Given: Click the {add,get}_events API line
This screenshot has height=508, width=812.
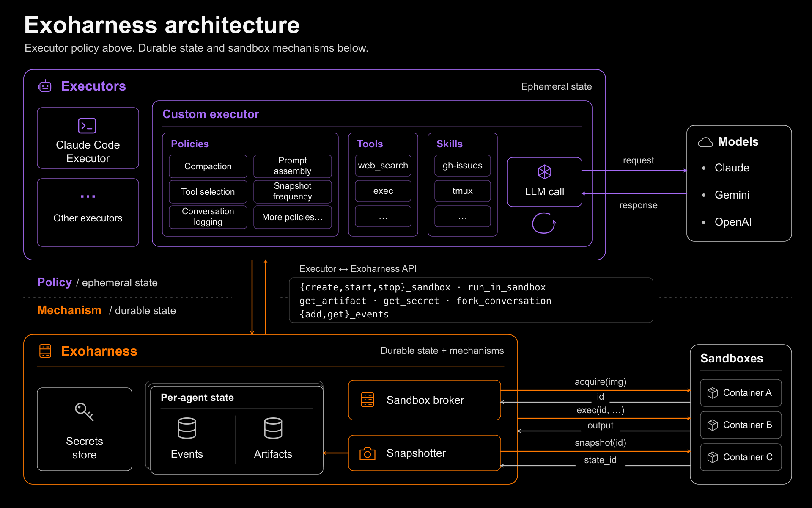Looking at the screenshot, I should [344, 315].
